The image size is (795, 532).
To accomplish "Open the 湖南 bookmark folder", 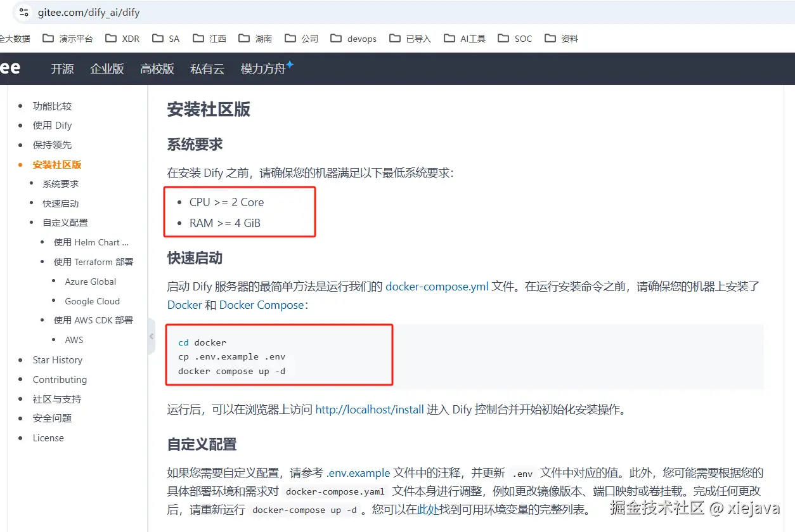I will point(255,39).
